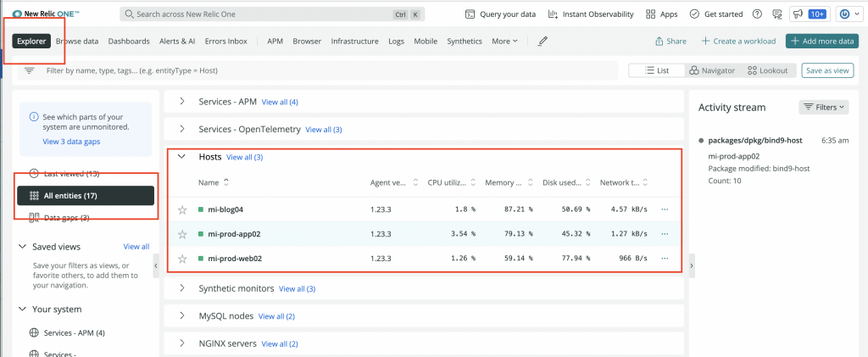Go to the Explorer tab

click(31, 41)
